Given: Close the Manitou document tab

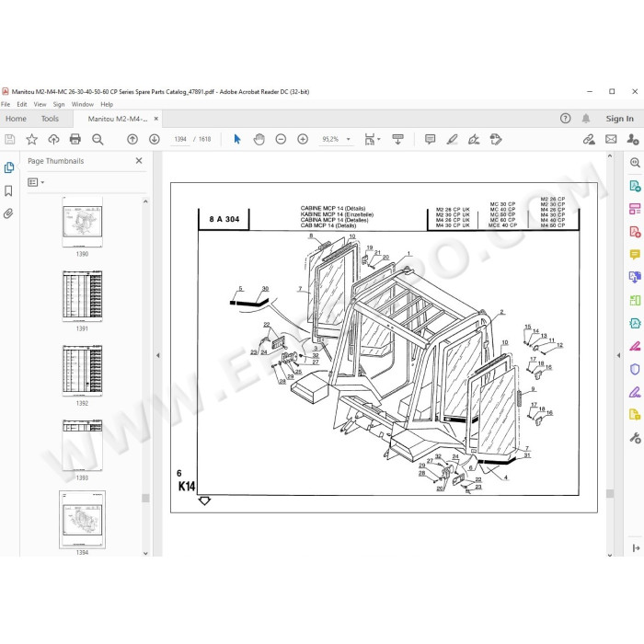Looking at the screenshot, I should click(156, 119).
